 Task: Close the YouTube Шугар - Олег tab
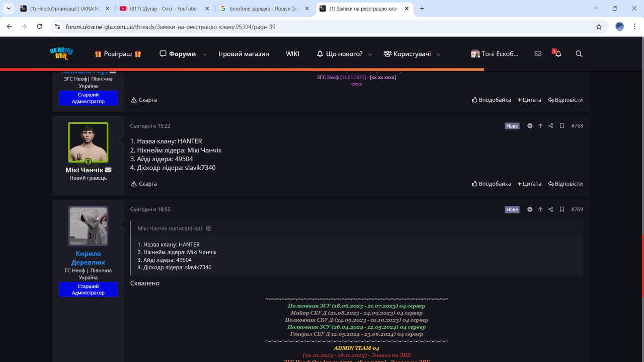pyautogui.click(x=207, y=9)
